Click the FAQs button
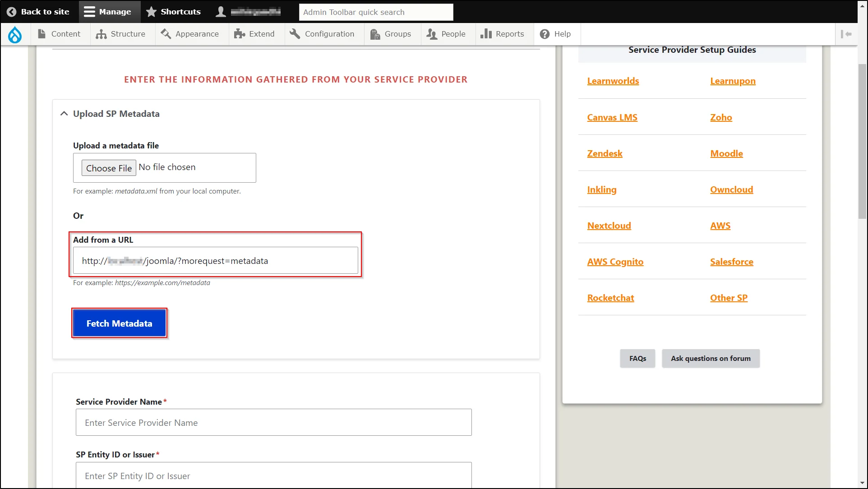Screen dimensions: 868x489 637,358
